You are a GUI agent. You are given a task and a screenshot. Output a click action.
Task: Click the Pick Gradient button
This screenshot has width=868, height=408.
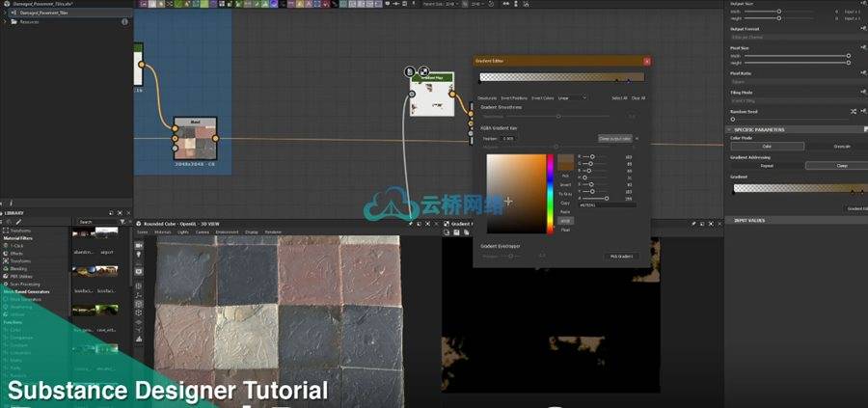(622, 257)
